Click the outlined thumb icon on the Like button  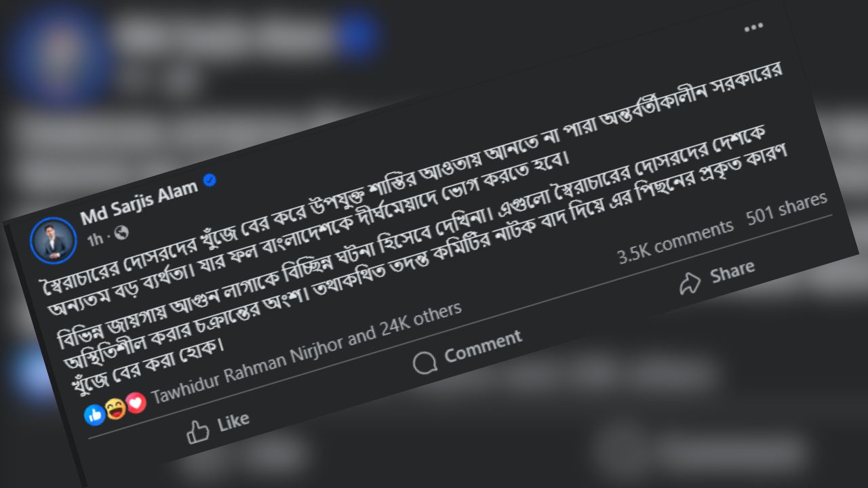[x=197, y=431]
